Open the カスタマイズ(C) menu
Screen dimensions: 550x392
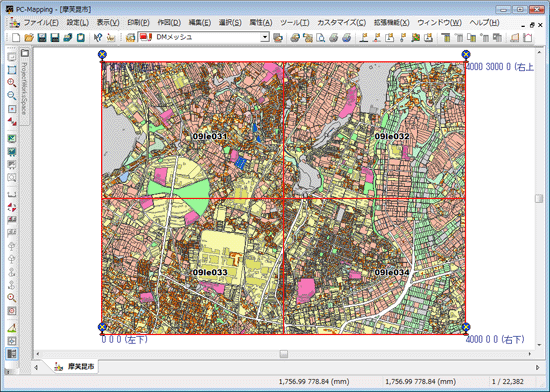click(x=341, y=23)
